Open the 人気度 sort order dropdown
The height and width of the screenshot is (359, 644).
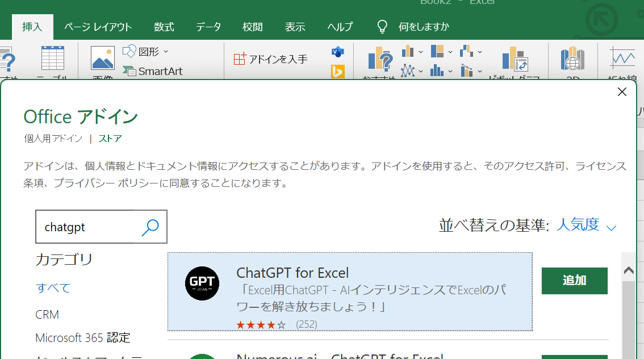[586, 225]
